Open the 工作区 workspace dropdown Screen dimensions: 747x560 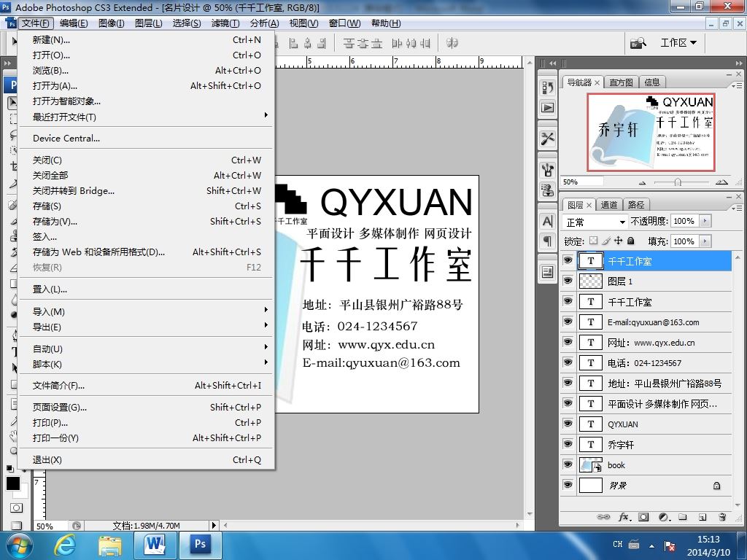point(678,43)
